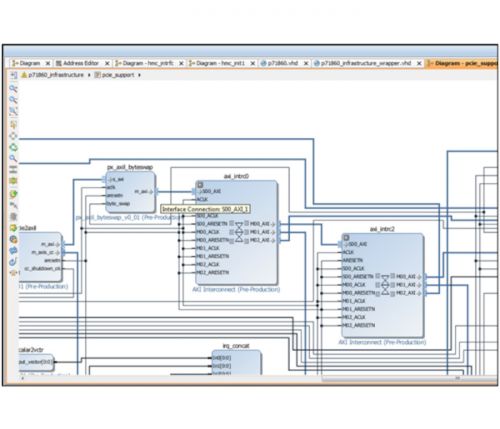This screenshot has height=429, width=500.
Task: Click the horizontal scrollbar below the diagram
Action: pyautogui.click(x=258, y=378)
